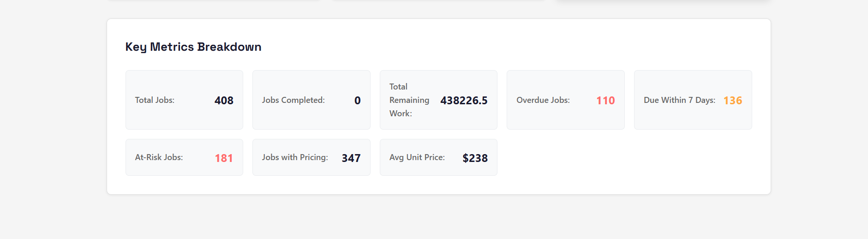
Task: Click the Jobs Completed label
Action: (293, 100)
